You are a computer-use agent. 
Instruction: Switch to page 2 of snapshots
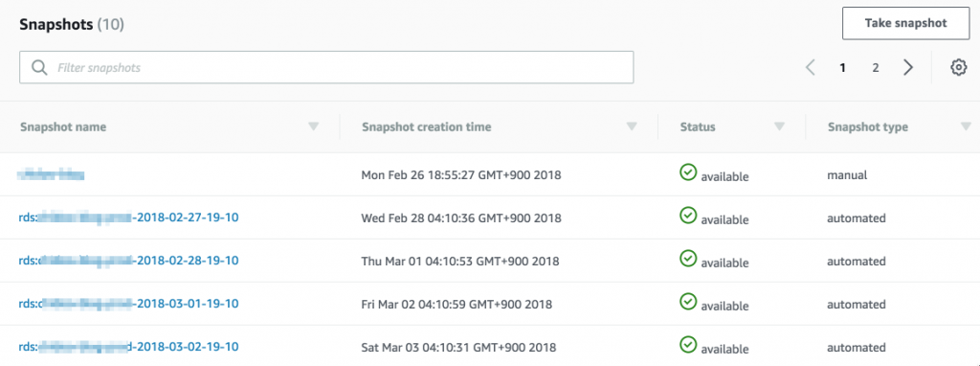(x=876, y=68)
